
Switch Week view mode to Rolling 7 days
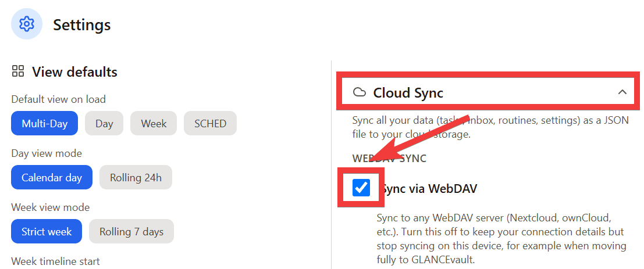131,231
